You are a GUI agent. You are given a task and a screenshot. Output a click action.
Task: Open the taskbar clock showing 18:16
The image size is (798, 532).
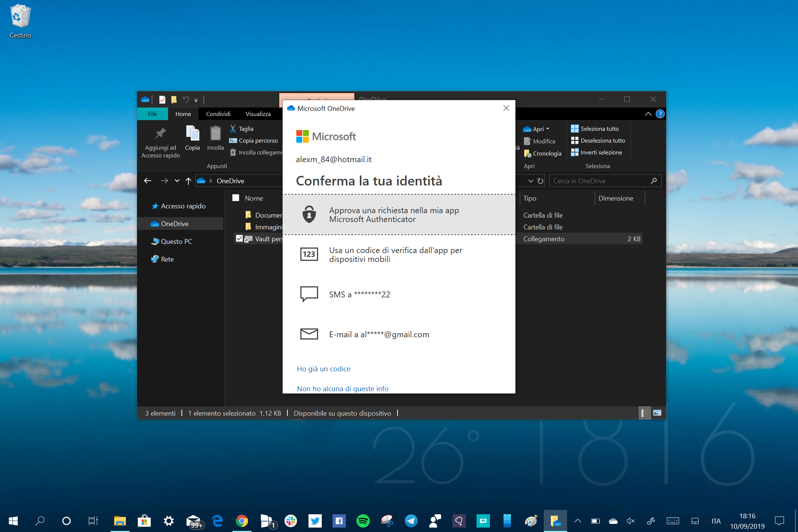[747, 521]
